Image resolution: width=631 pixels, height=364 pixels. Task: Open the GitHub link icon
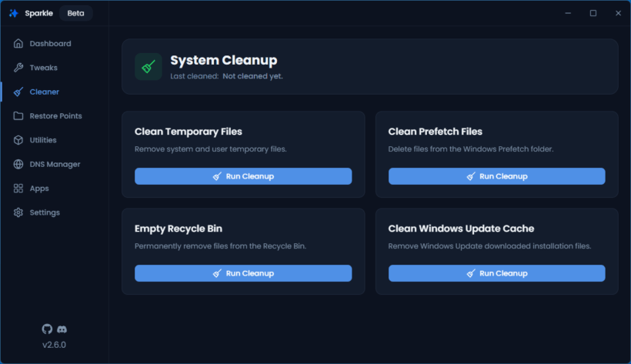tap(47, 329)
